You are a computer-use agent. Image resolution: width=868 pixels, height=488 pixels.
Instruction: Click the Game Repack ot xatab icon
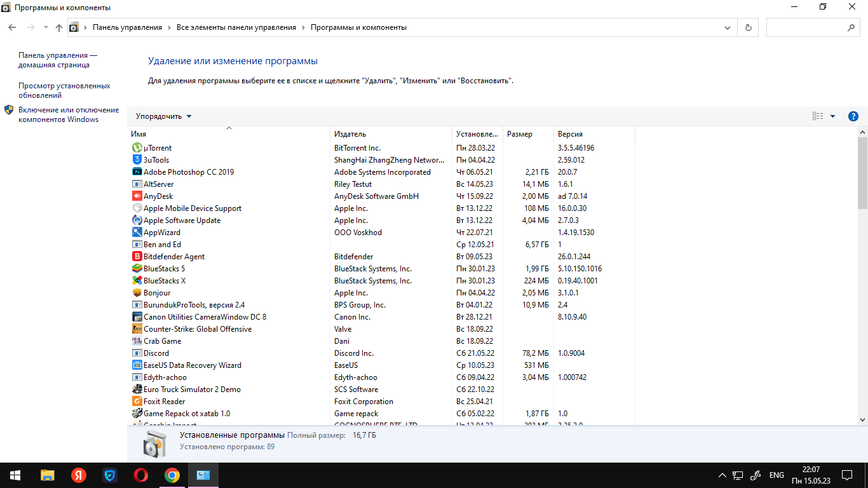(137, 414)
